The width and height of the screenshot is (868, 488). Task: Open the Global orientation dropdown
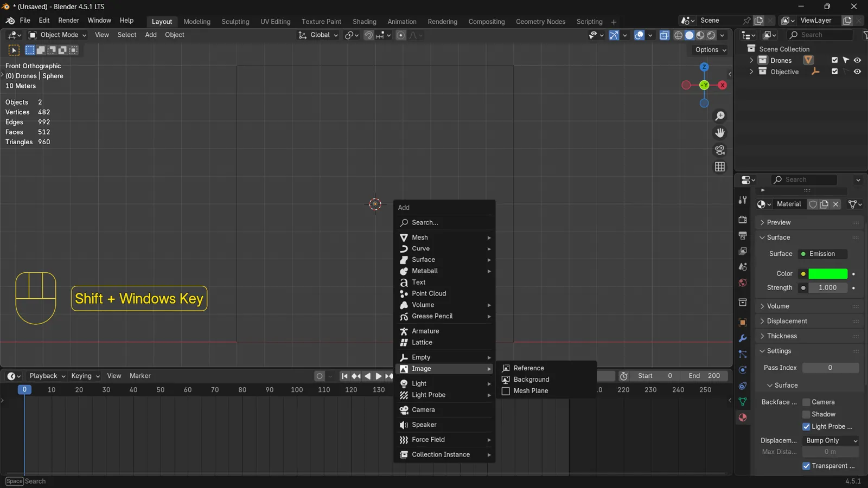coord(318,35)
